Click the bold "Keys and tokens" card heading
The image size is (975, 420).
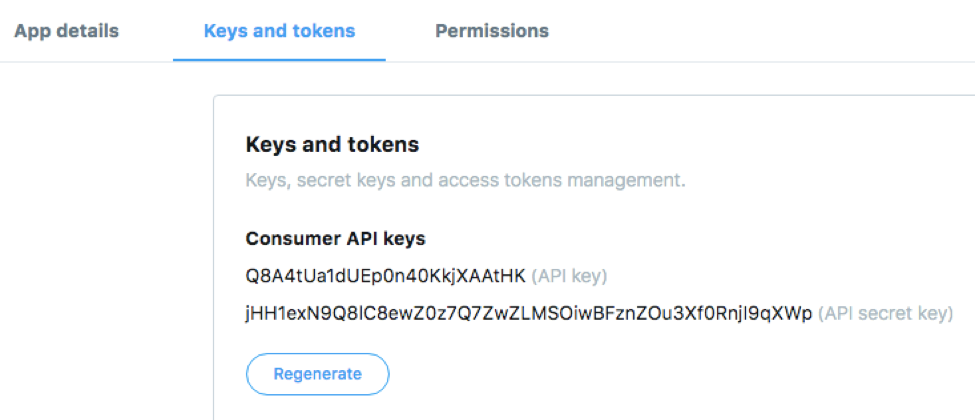click(332, 145)
